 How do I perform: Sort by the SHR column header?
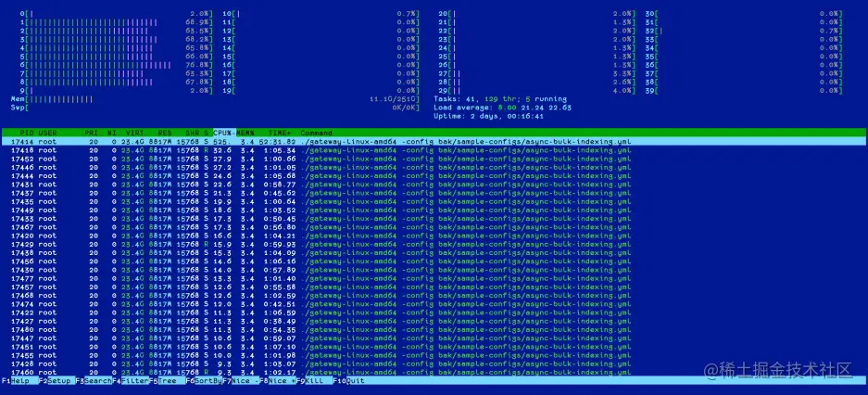[193, 133]
